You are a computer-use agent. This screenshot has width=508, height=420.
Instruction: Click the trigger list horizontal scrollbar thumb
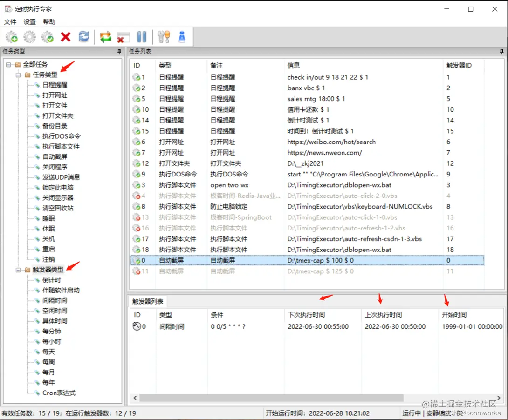click(272, 398)
